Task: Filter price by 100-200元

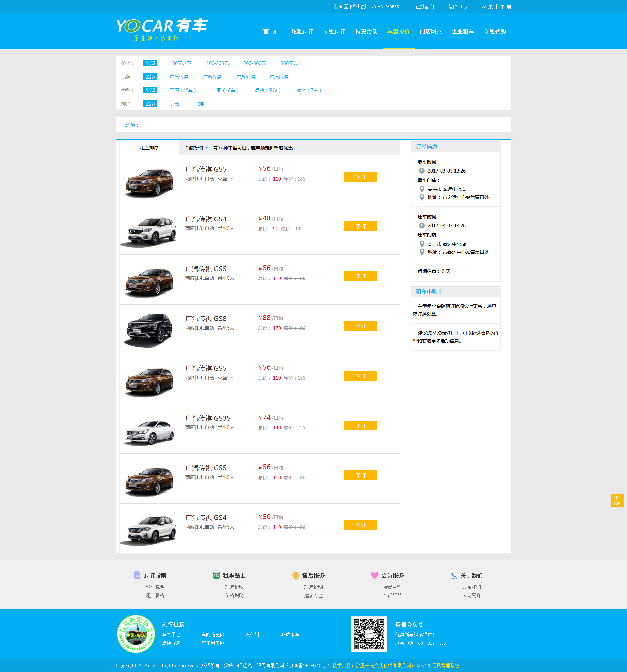Action: tap(217, 63)
